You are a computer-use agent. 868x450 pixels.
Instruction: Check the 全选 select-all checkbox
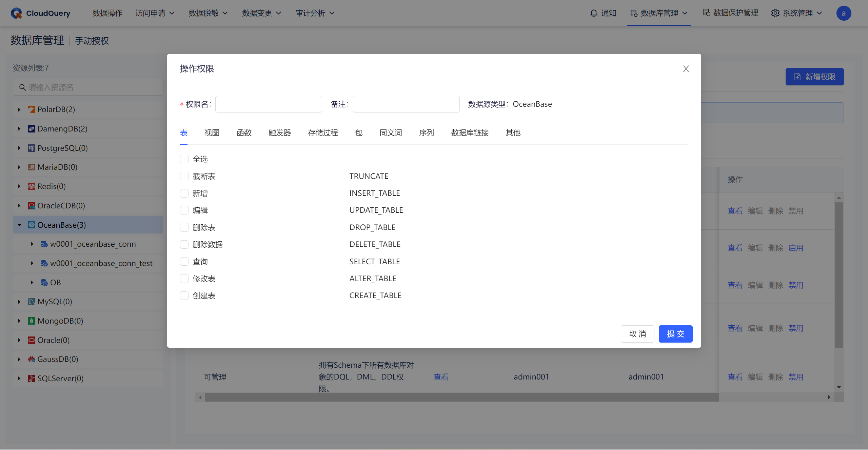point(184,159)
